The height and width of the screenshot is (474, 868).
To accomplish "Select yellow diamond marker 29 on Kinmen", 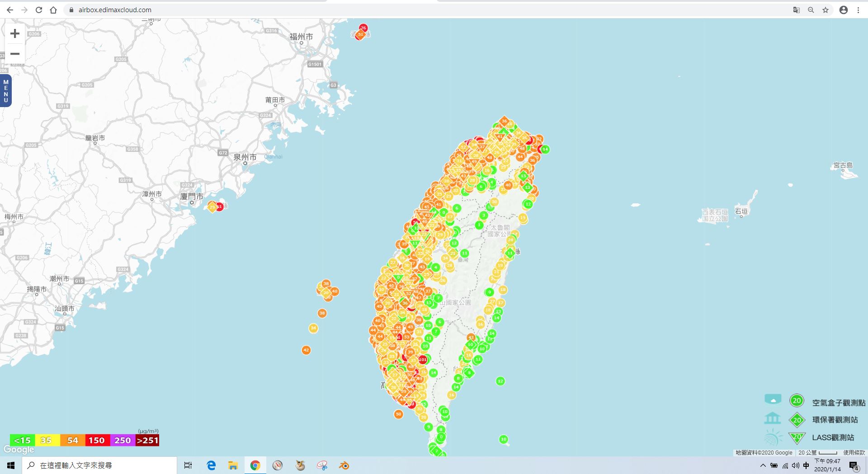I will point(212,207).
